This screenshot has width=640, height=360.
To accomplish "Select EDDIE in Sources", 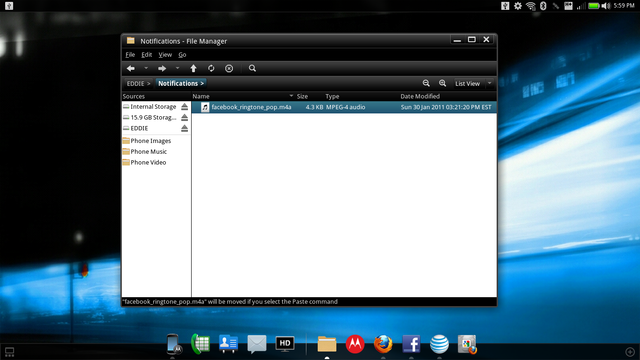I will [139, 128].
